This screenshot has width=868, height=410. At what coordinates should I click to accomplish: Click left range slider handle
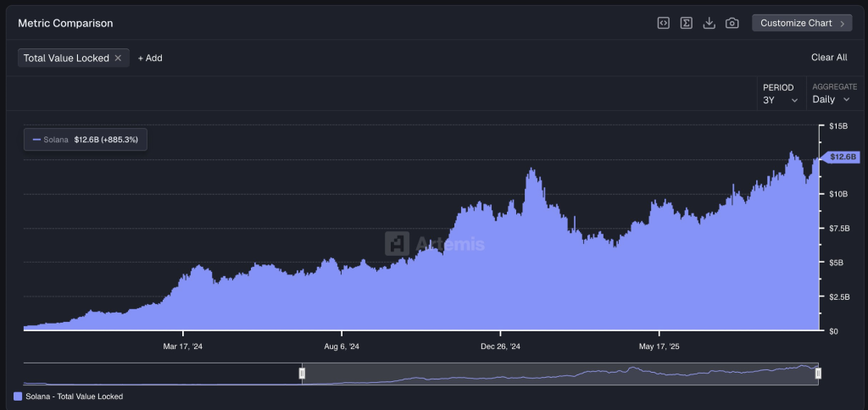click(302, 374)
